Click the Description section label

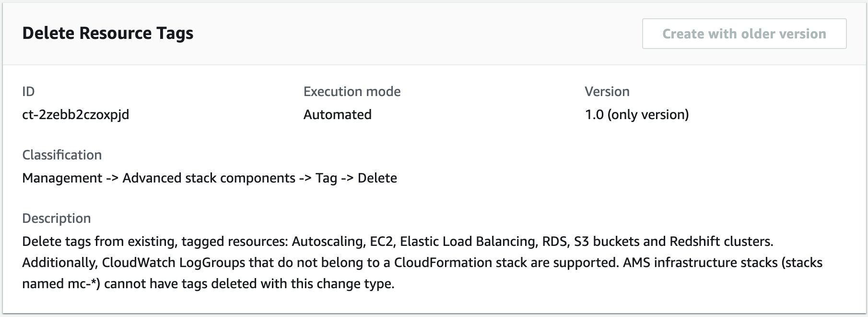click(56, 218)
